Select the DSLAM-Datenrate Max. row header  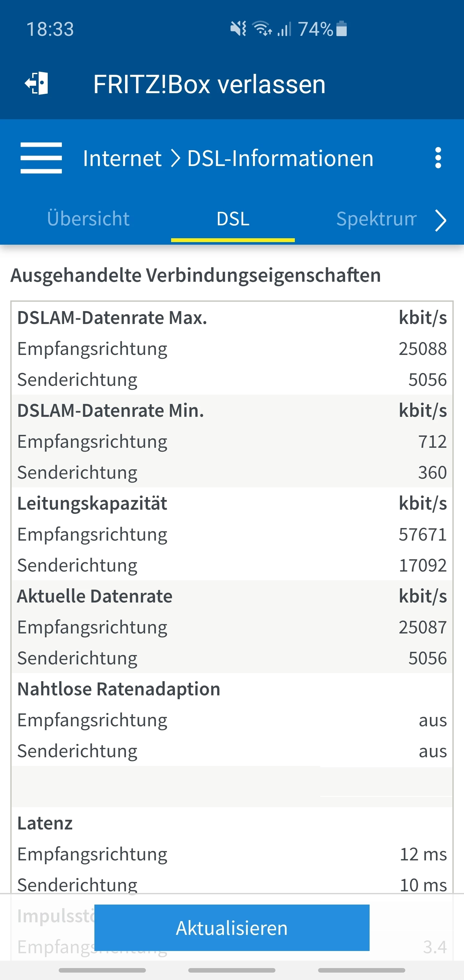tap(112, 318)
